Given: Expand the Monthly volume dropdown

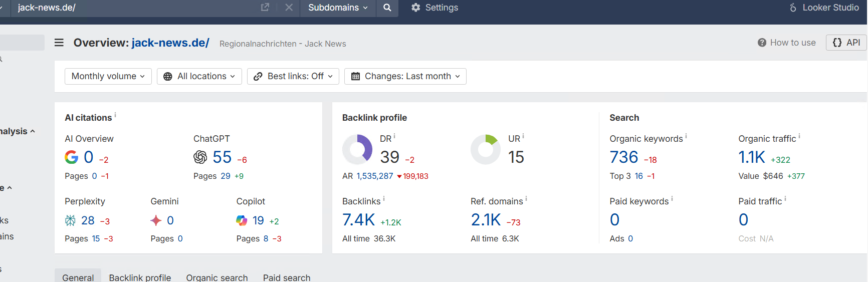Looking at the screenshot, I should click(108, 76).
